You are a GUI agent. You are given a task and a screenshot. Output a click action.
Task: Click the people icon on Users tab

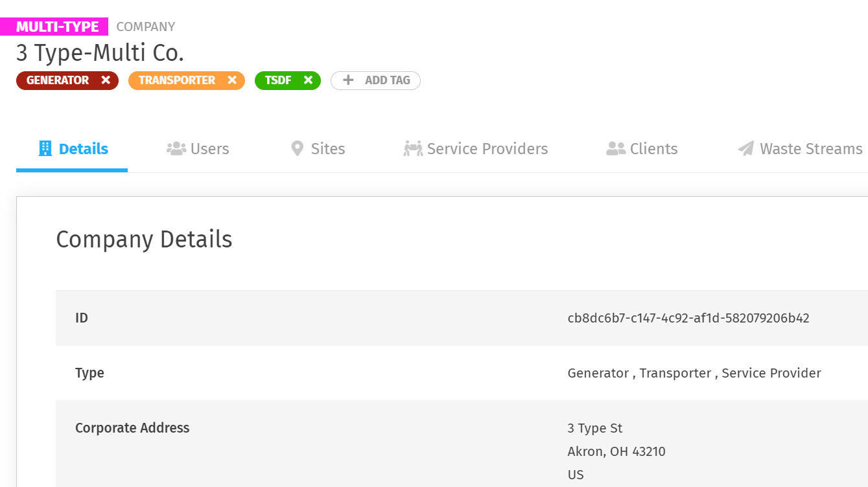click(176, 149)
